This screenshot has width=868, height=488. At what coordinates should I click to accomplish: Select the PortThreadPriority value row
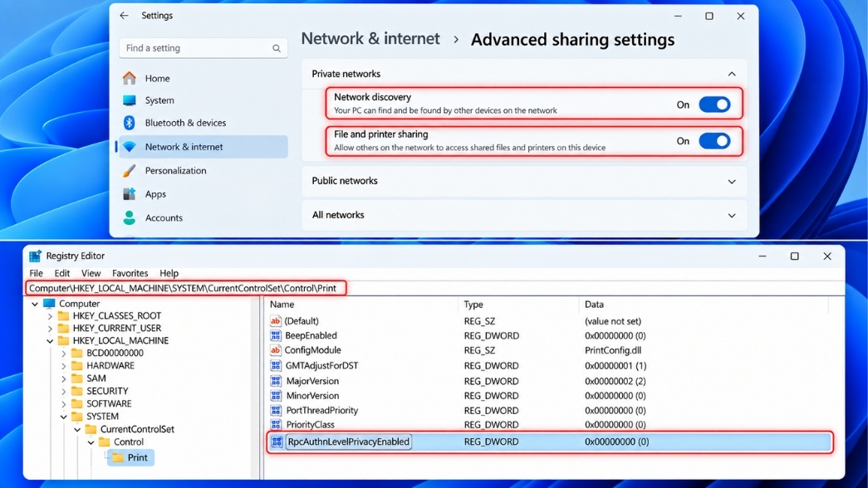[x=548, y=411]
